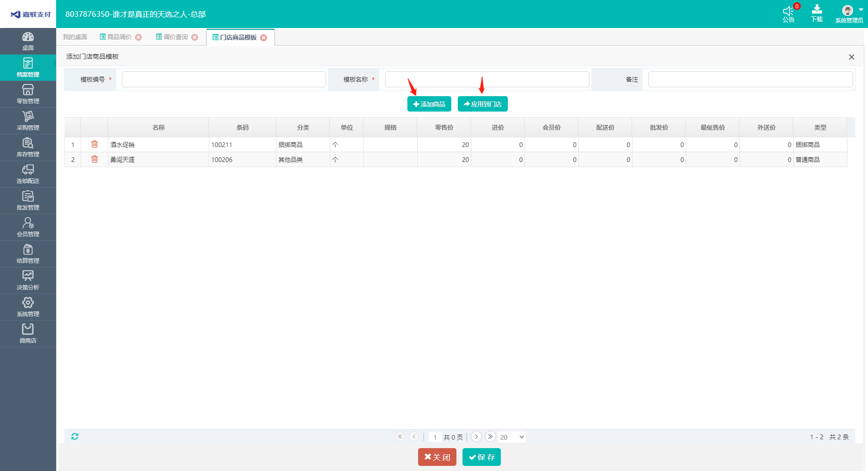
Task: Close the 商品调价 tab
Action: pyautogui.click(x=138, y=37)
